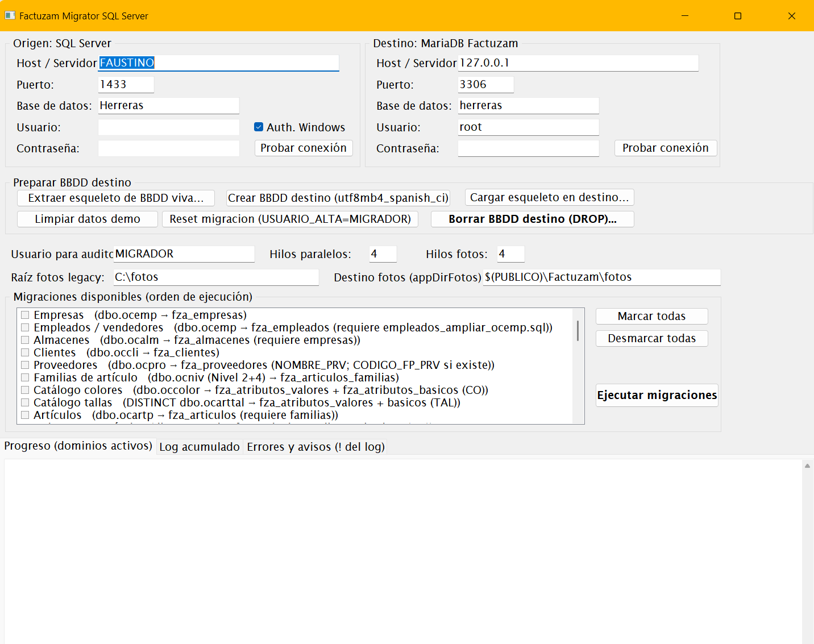This screenshot has width=814, height=644.
Task: Click destination Host field 127.0.0.1
Action: [578, 63]
